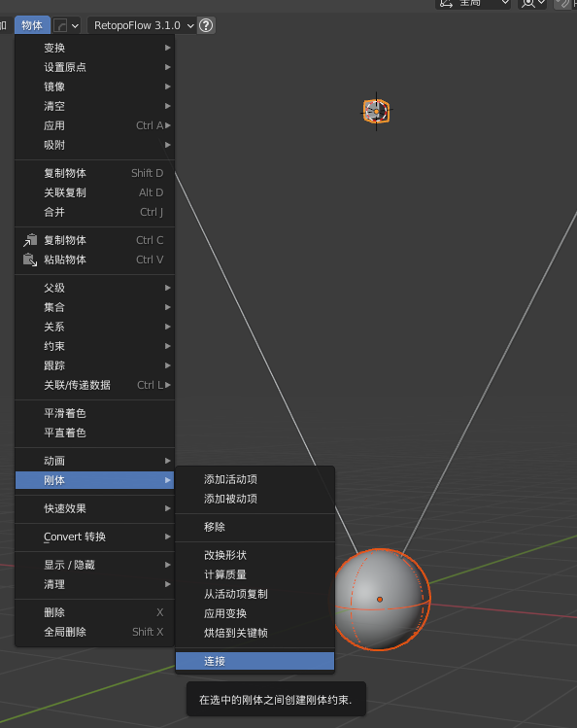Open the retopology mode icon dropdown
The image size is (577, 728).
pos(66,25)
